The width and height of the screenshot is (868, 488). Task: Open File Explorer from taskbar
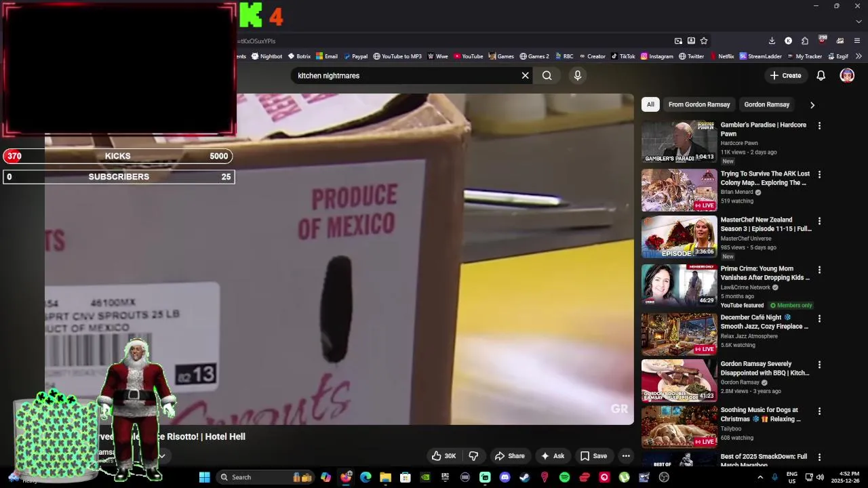pyautogui.click(x=385, y=477)
